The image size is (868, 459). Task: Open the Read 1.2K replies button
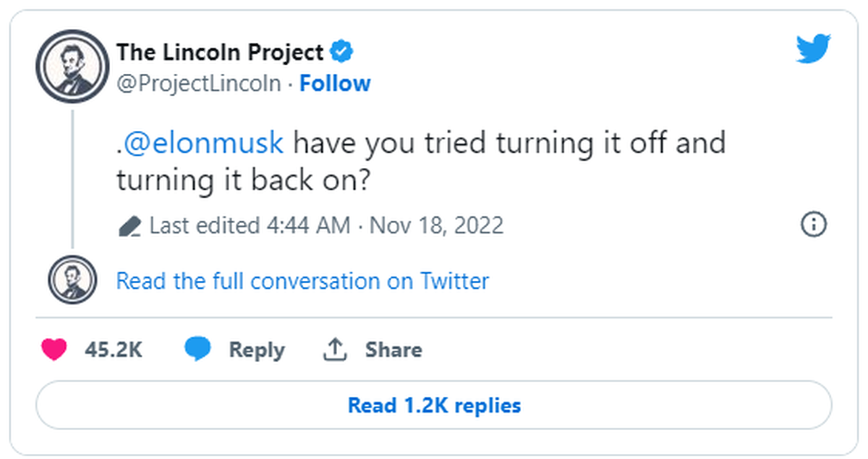pyautogui.click(x=434, y=405)
